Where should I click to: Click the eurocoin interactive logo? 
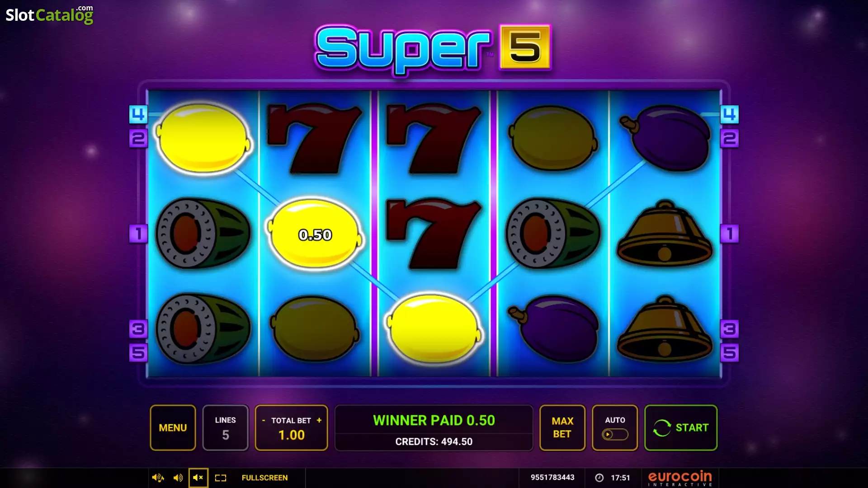(x=680, y=478)
